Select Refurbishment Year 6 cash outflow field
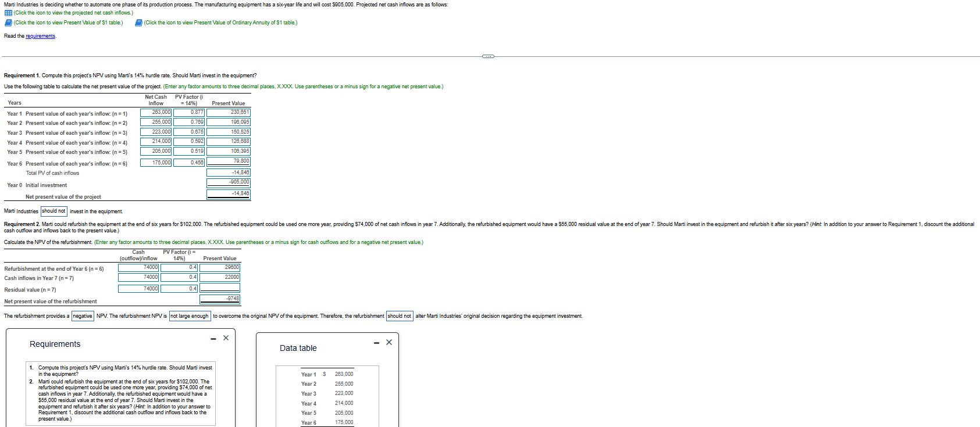The width and height of the screenshot is (980, 427). (138, 267)
